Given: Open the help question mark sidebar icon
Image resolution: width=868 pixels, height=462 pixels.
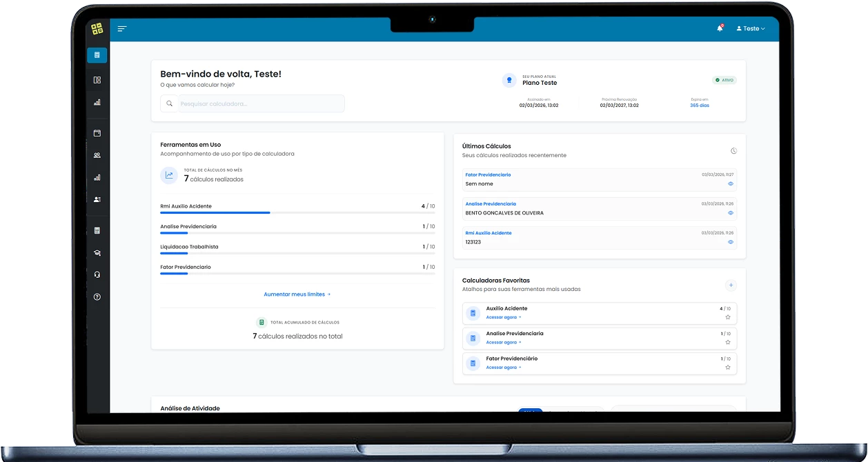Looking at the screenshot, I should [97, 297].
